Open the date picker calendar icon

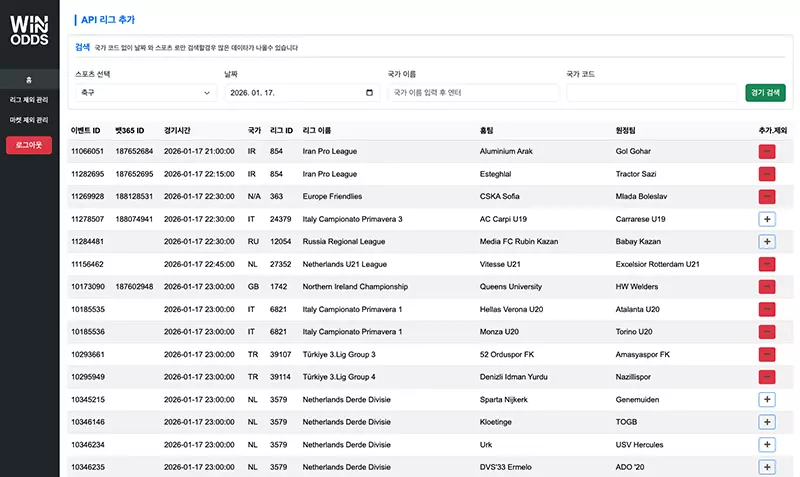[369, 93]
